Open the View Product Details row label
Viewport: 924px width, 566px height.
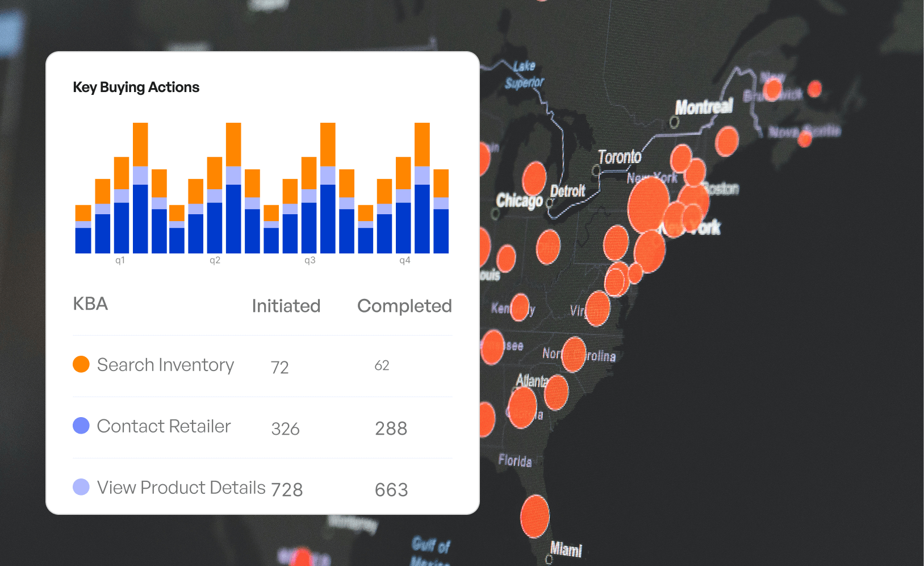tap(181, 488)
